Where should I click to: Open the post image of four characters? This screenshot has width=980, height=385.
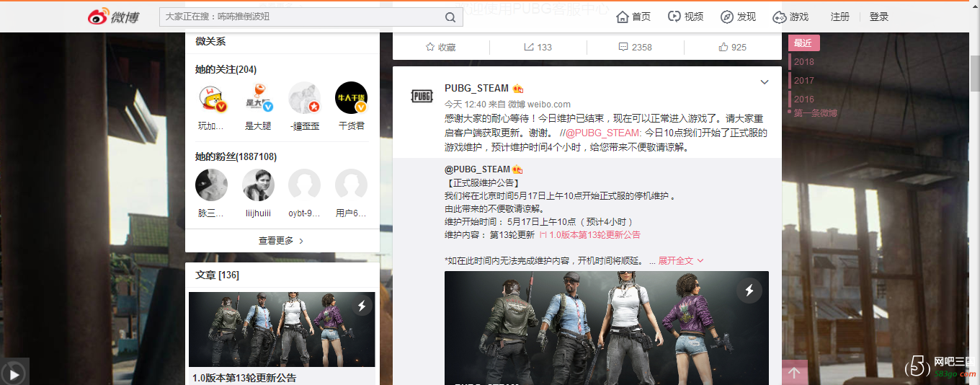(x=607, y=328)
